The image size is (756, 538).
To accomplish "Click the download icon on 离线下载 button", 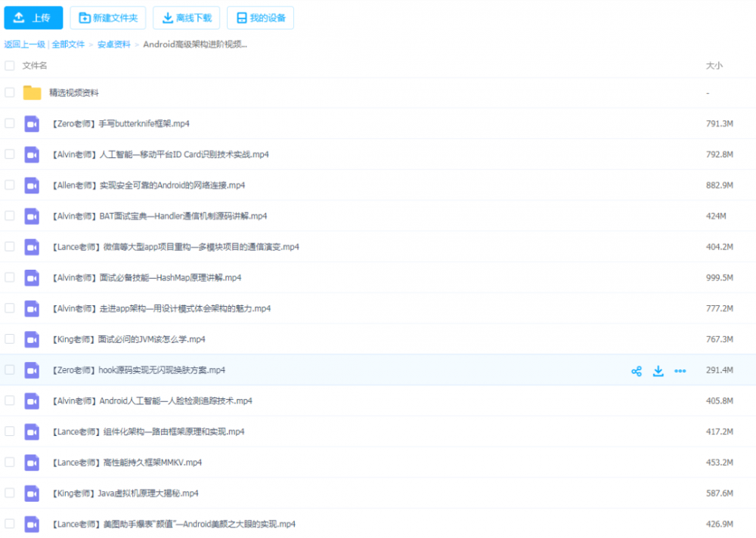I will tap(169, 17).
